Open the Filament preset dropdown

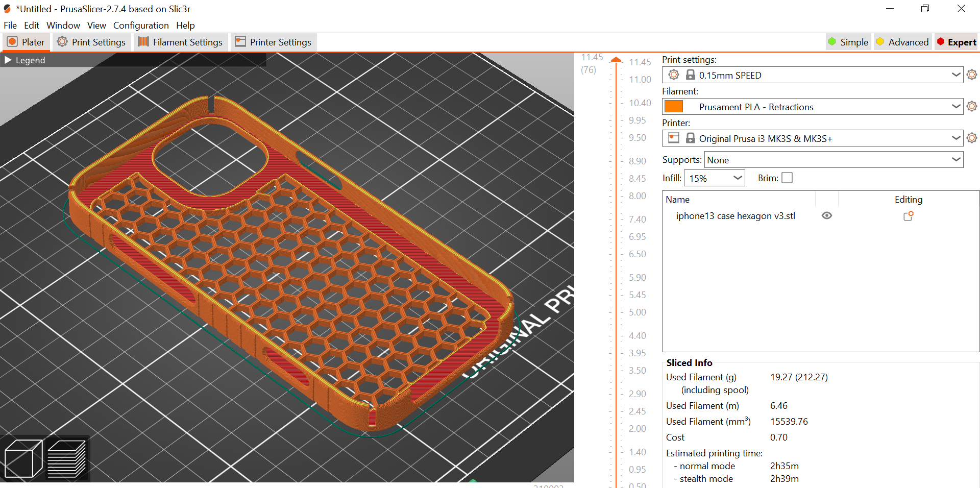coord(956,107)
